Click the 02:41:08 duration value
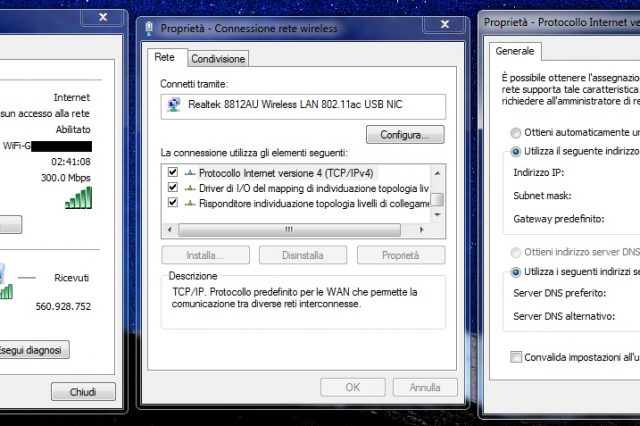The width and height of the screenshot is (640, 426). tap(71, 162)
